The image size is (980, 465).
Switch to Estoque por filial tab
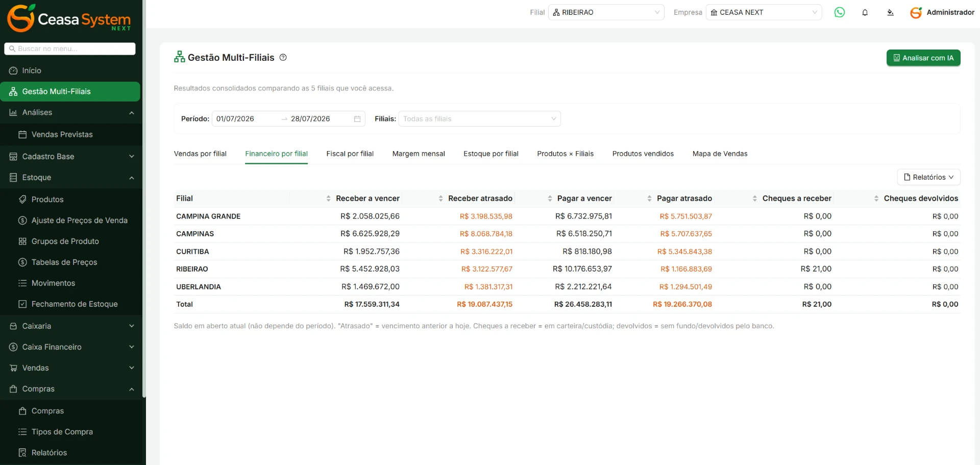pos(491,154)
